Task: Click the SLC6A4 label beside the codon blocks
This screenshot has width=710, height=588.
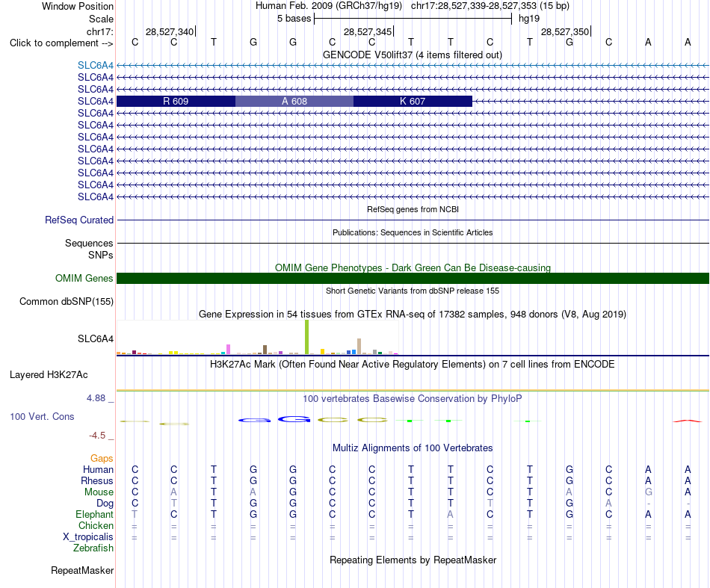Action: pyautogui.click(x=96, y=102)
